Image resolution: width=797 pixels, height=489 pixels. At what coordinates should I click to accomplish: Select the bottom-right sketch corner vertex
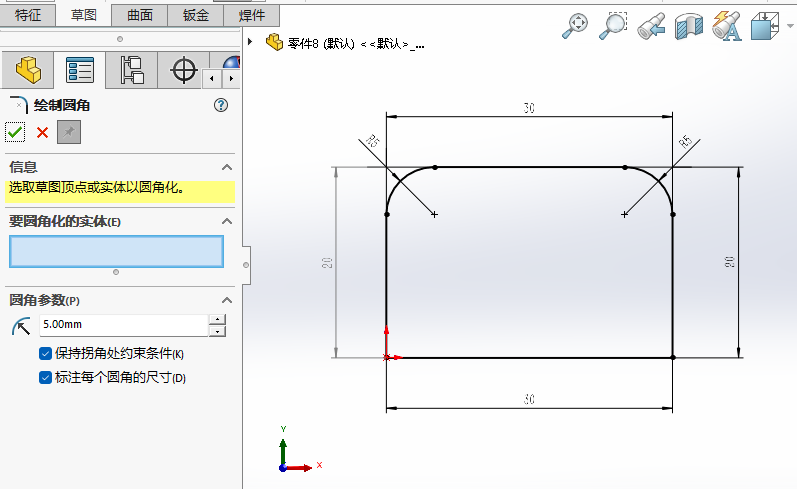point(673,357)
